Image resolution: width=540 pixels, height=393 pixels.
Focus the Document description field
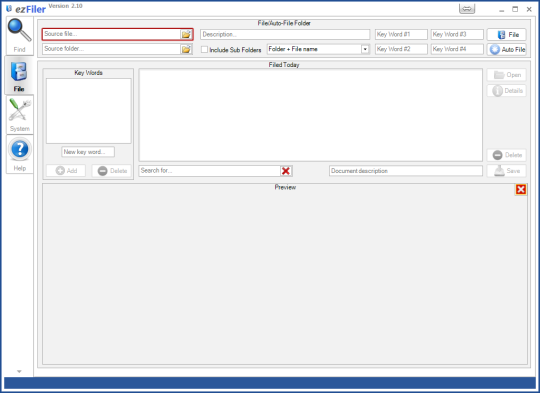pyautogui.click(x=406, y=171)
